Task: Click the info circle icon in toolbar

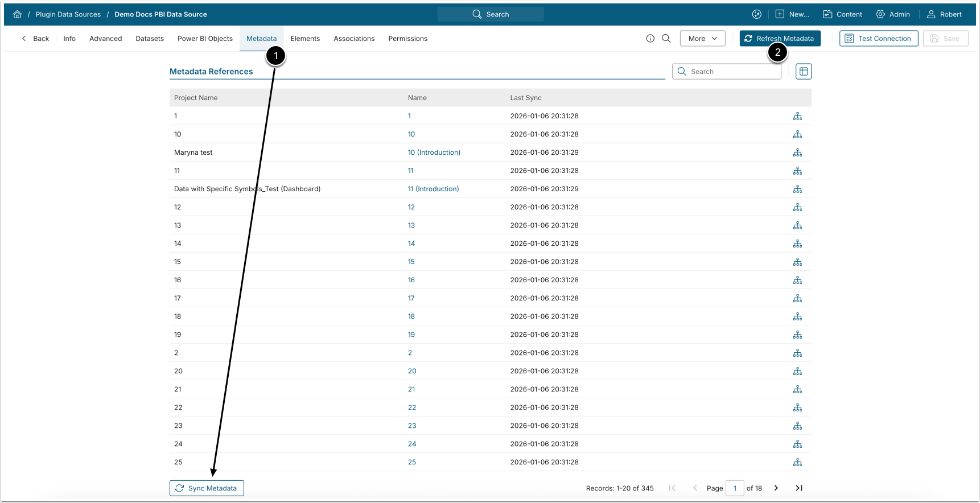Action: [x=650, y=39]
